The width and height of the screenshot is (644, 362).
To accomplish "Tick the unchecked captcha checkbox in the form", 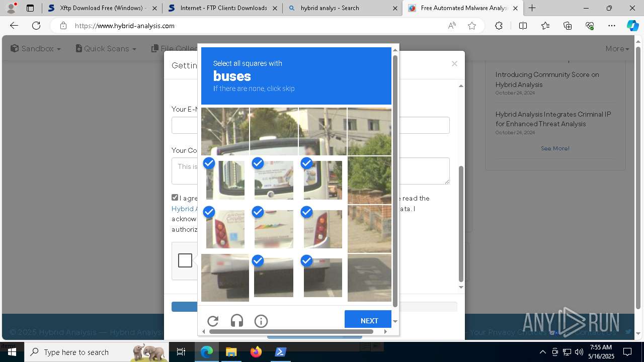I will [x=185, y=260].
